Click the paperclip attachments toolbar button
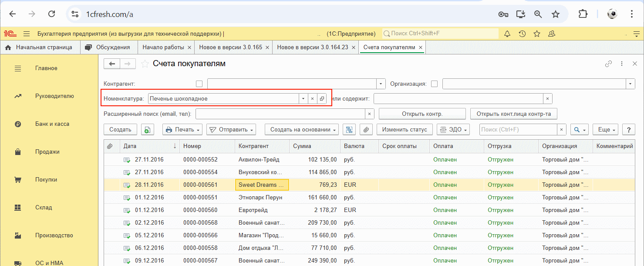The image size is (644, 266). (366, 129)
